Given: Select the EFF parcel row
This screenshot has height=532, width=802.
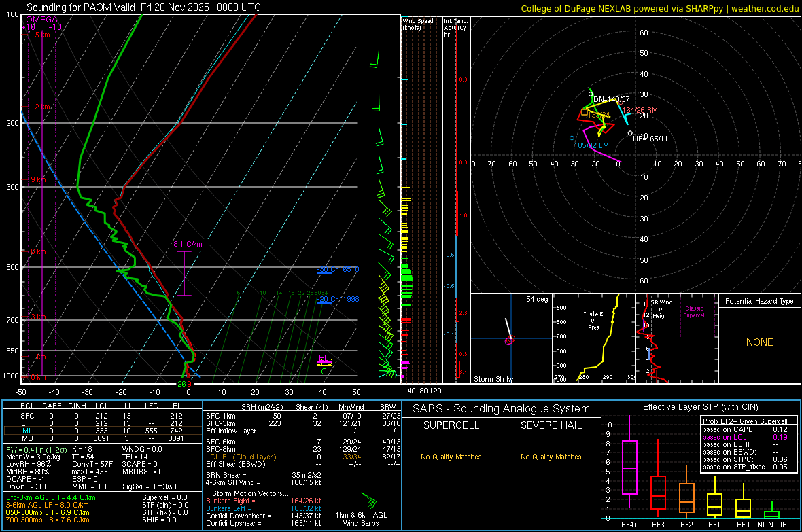Looking at the screenshot, I should pyautogui.click(x=102, y=423).
